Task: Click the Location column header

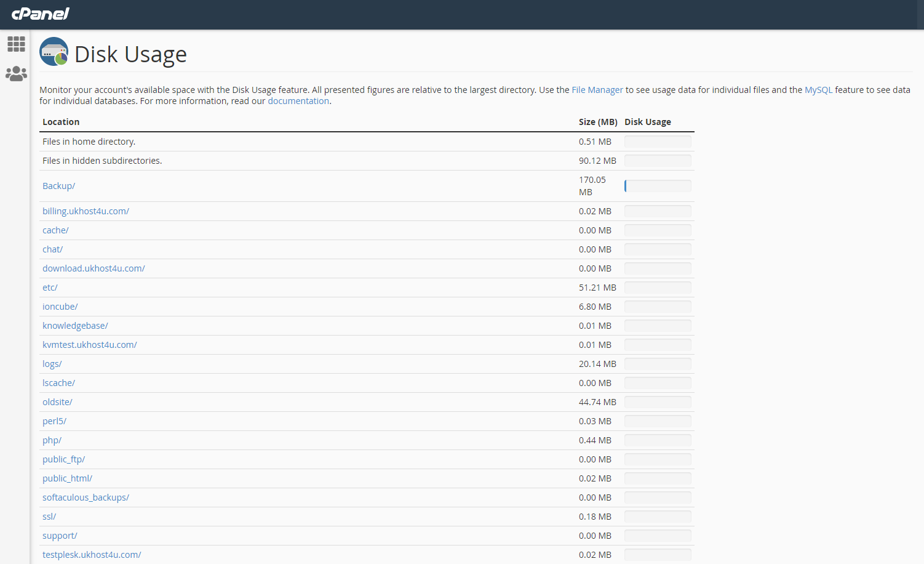Action: [x=61, y=122]
